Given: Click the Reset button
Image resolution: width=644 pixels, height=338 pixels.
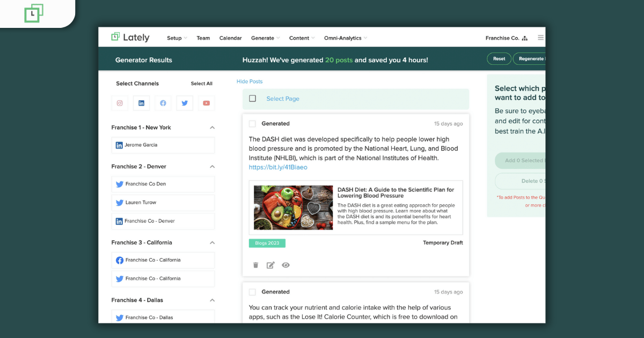Looking at the screenshot, I should [499, 59].
